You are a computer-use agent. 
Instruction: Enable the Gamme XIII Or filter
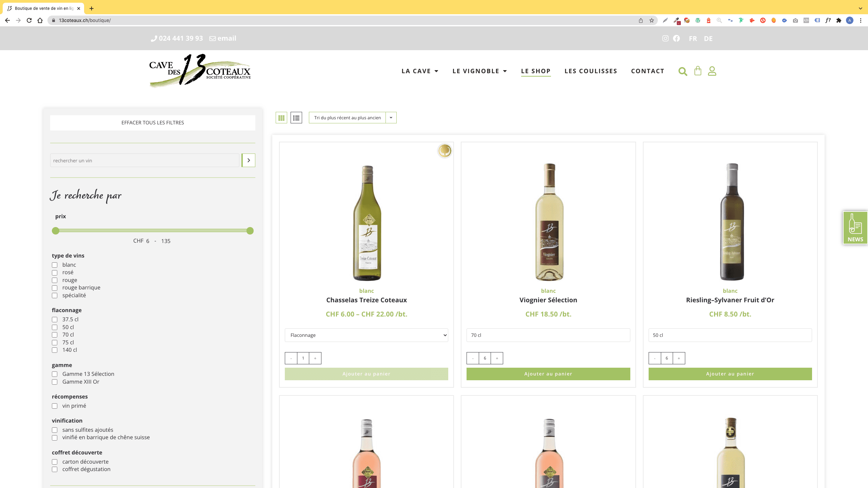click(55, 382)
